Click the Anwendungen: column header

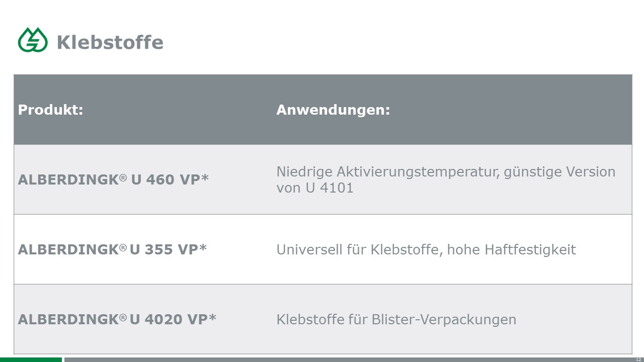pos(333,110)
